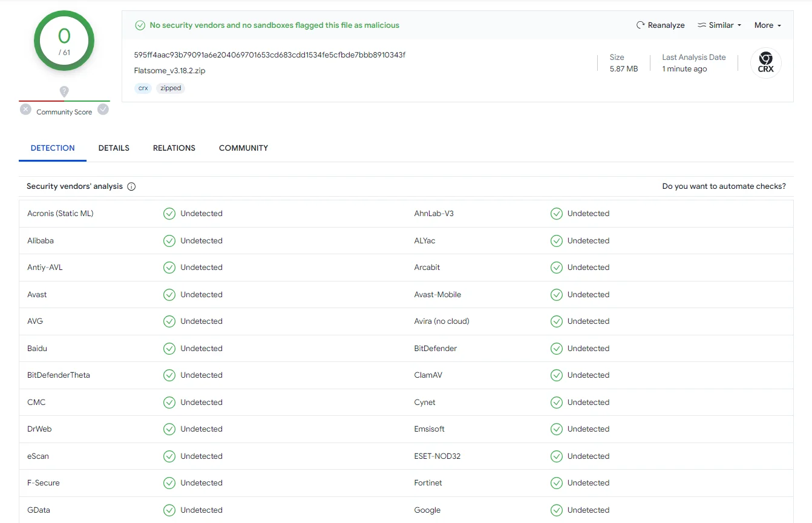Click the BitDefender undetected check icon

(557, 349)
